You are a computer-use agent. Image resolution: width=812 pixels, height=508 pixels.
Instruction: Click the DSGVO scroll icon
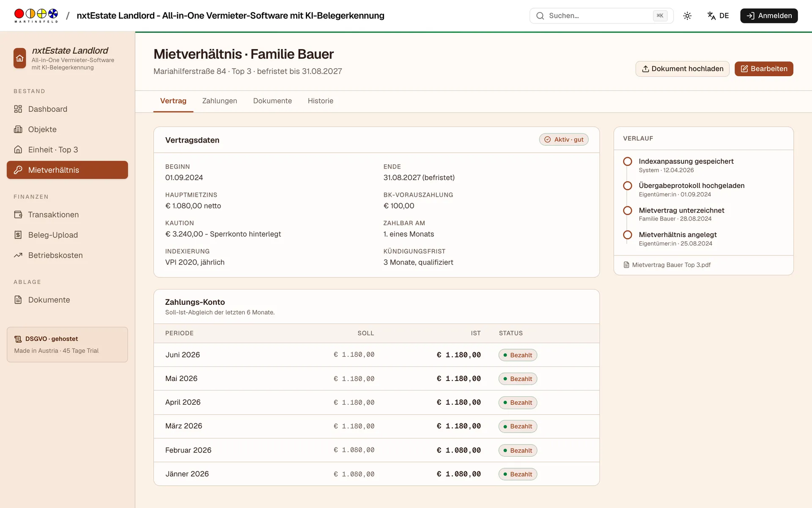coord(18,339)
